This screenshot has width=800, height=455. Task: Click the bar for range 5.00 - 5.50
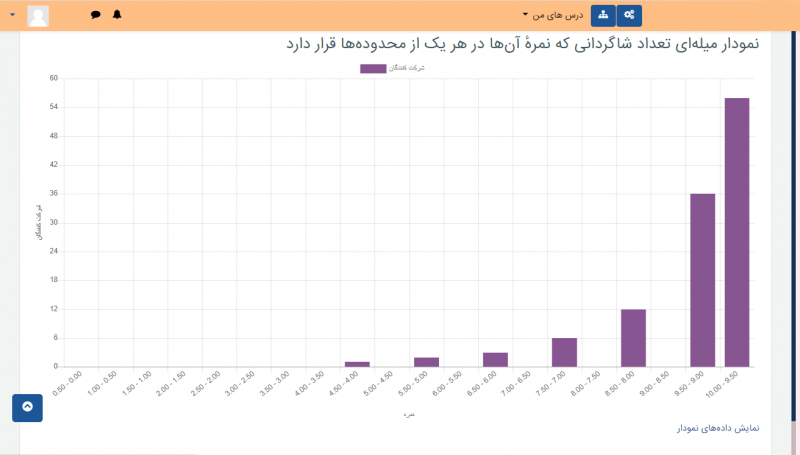point(426,362)
